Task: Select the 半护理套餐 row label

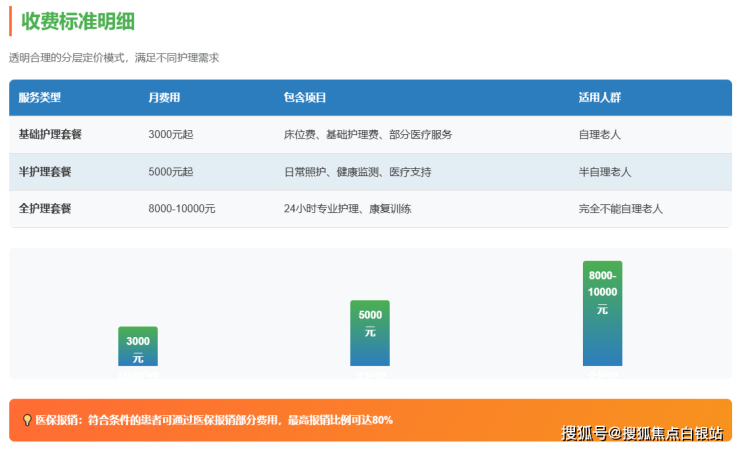Action: click(x=45, y=172)
